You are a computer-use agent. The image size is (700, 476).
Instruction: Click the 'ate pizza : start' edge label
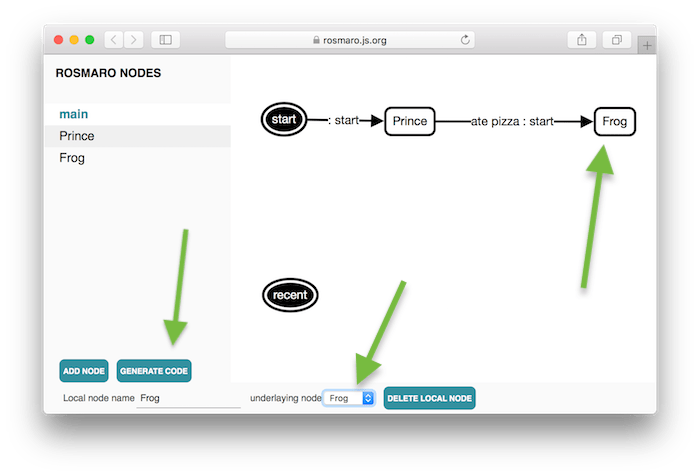(x=512, y=121)
